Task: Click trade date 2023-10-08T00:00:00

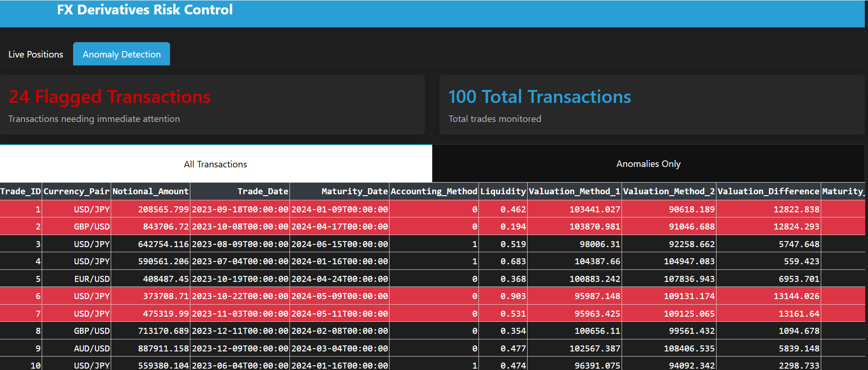Action: [240, 226]
